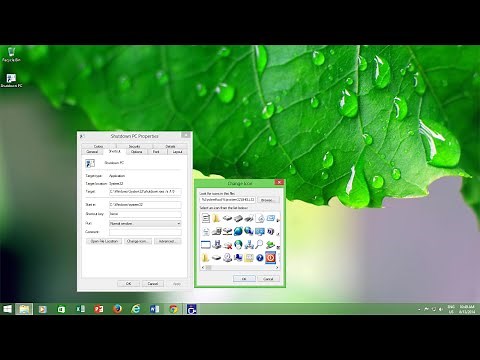Switch to the General tab
480x360 pixels.
[x=92, y=152]
